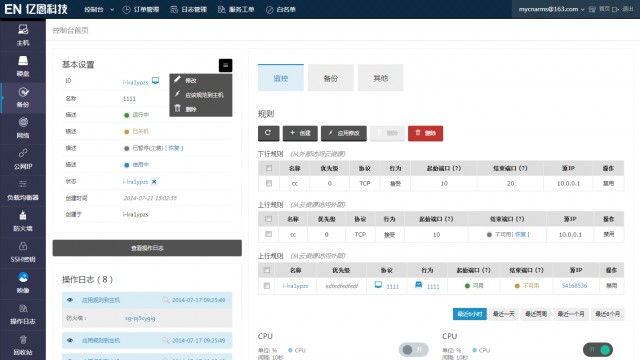Toggle eye icon of second operation log entry

tap(70, 340)
